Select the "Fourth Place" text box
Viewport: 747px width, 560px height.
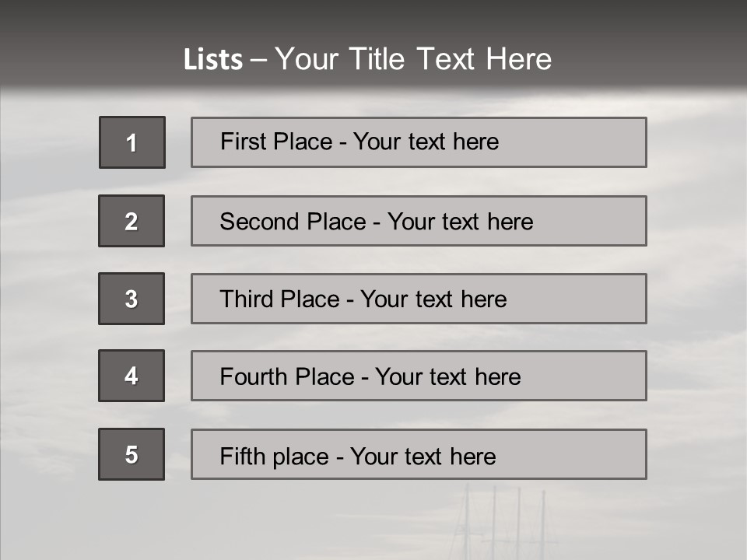(419, 376)
